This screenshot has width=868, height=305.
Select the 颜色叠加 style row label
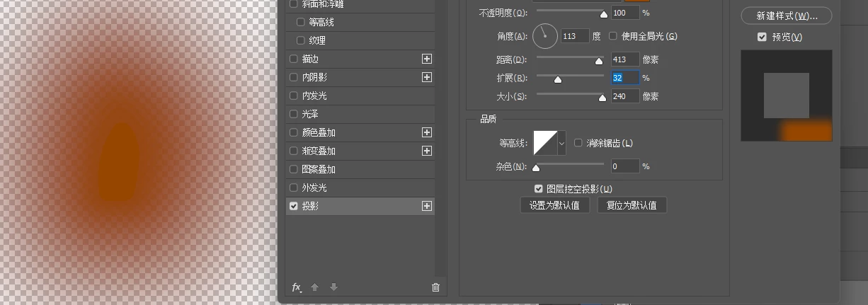(319, 132)
